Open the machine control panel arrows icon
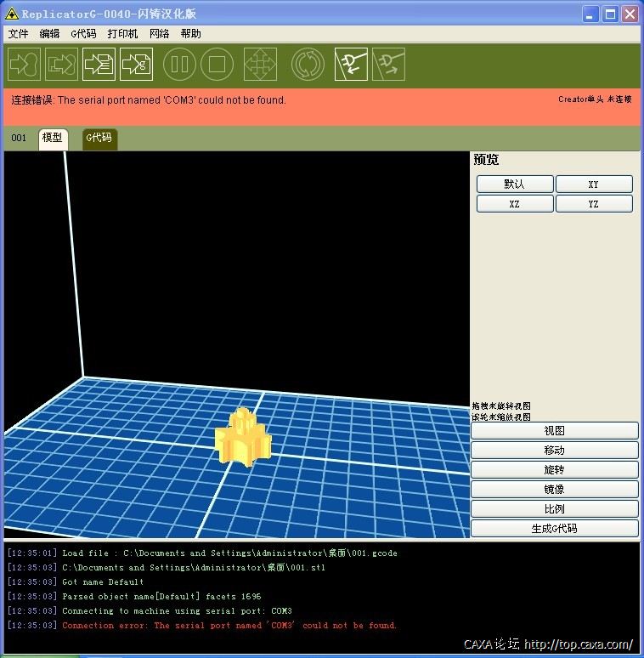 260,65
